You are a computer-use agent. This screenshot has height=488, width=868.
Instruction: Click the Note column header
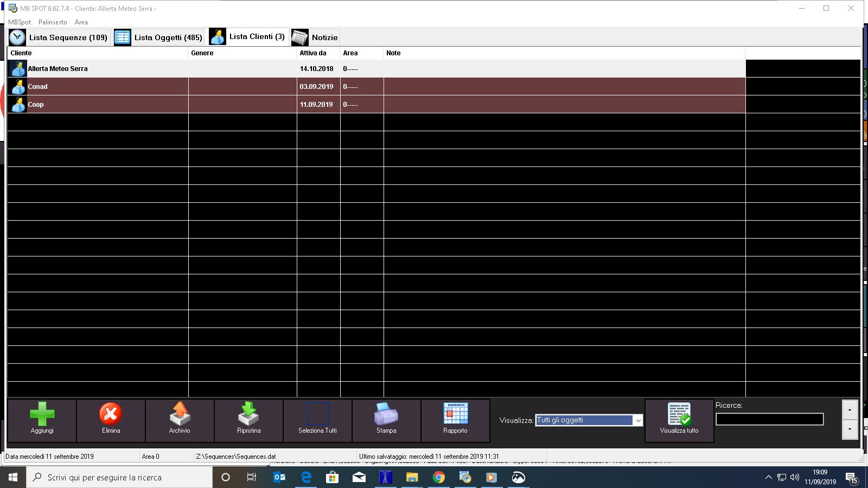564,53
